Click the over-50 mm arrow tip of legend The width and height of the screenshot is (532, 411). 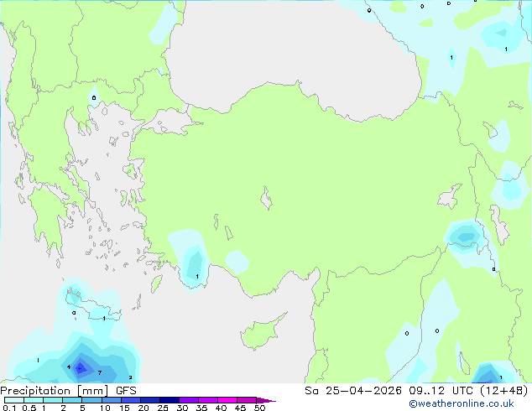click(266, 400)
